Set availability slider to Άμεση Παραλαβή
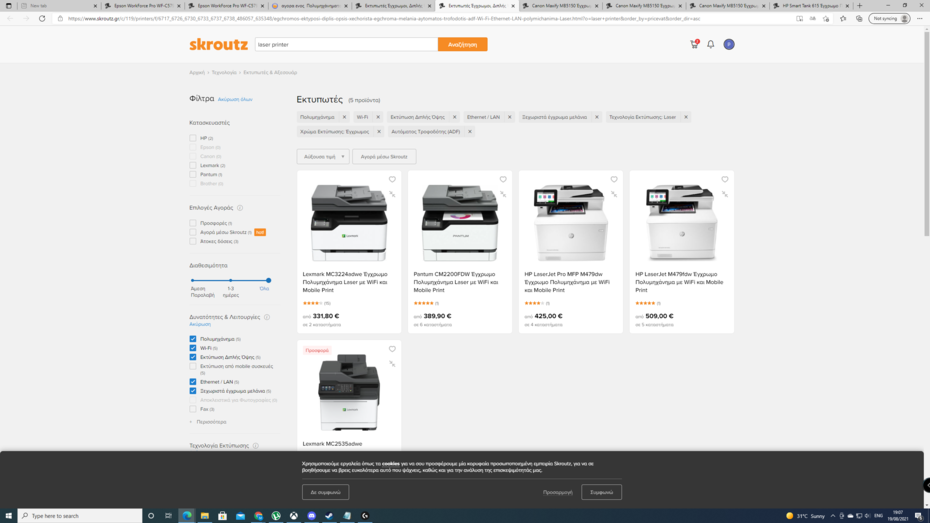Viewport: 930px width, 523px height. pyautogui.click(x=193, y=280)
